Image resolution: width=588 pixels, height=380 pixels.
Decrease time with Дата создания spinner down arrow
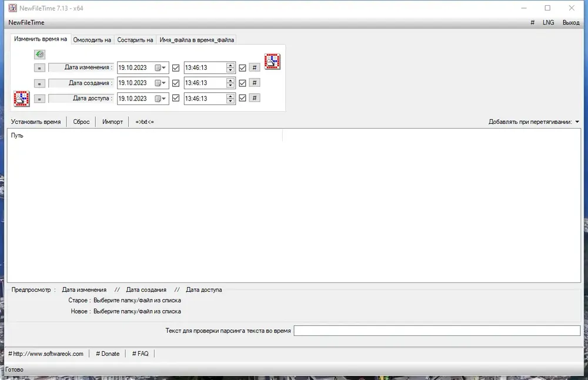(230, 85)
